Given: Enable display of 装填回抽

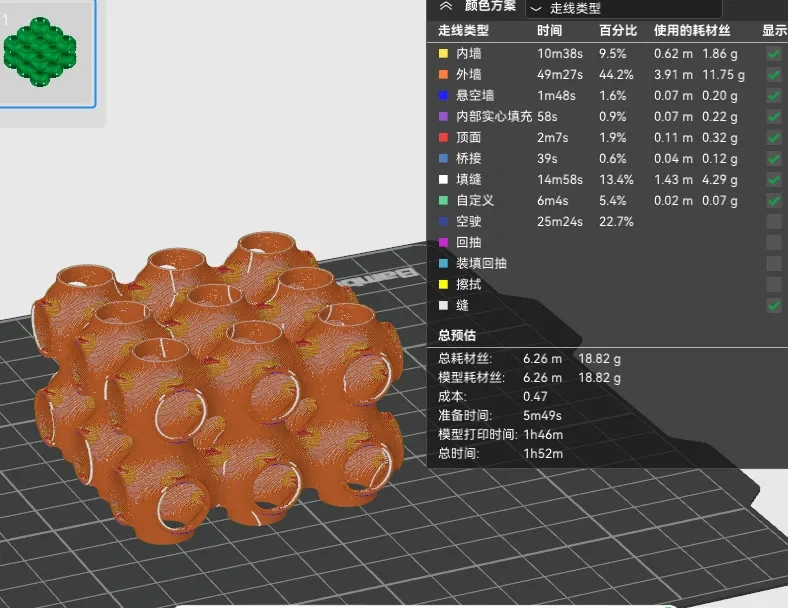Looking at the screenshot, I should click(x=774, y=264).
